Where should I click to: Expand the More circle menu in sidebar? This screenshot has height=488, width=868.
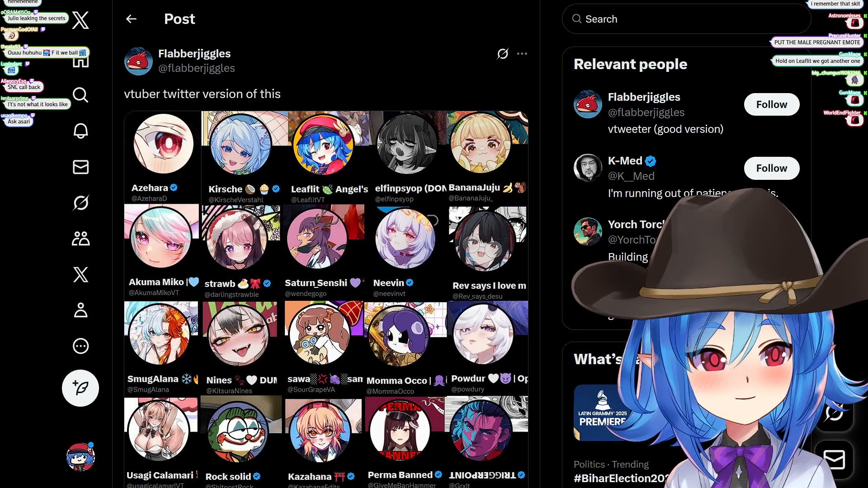click(80, 346)
